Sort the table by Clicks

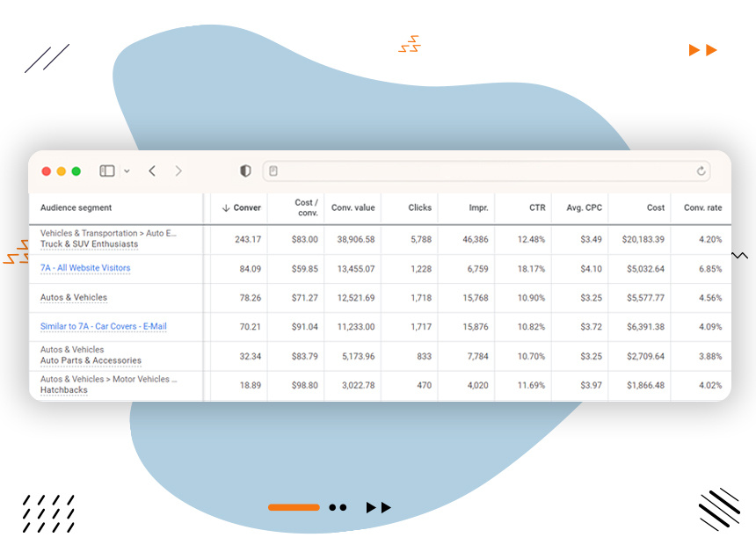pos(419,207)
